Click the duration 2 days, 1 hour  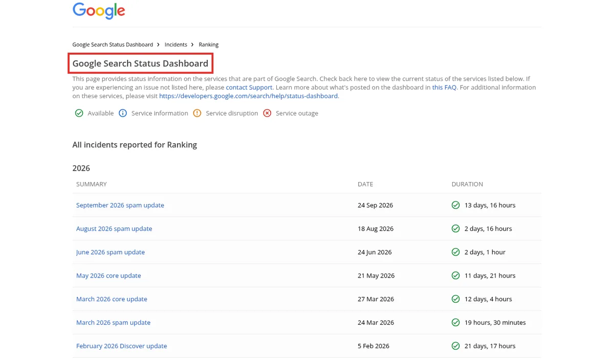[485, 252]
